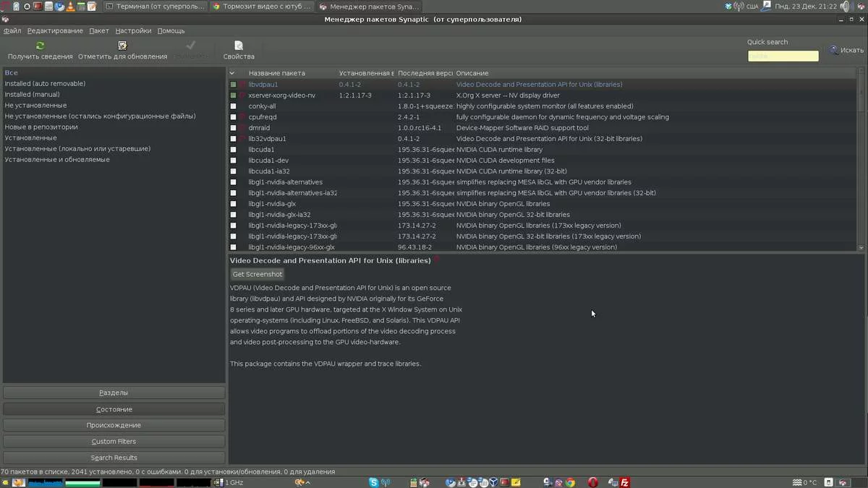Mark the libcuda1-dev package checkbox

[233, 160]
